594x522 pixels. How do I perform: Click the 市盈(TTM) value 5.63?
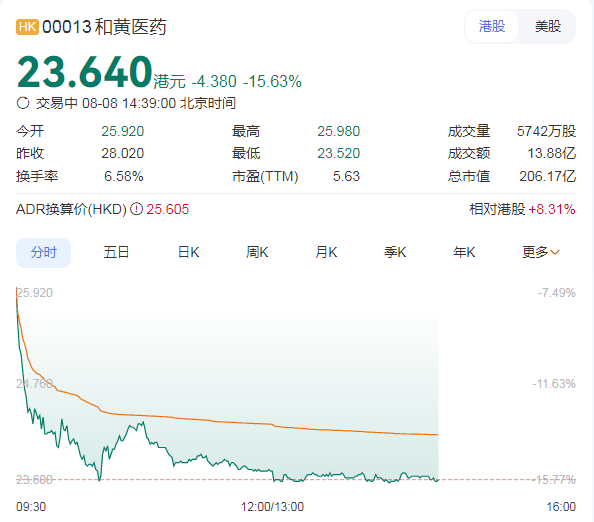click(346, 176)
